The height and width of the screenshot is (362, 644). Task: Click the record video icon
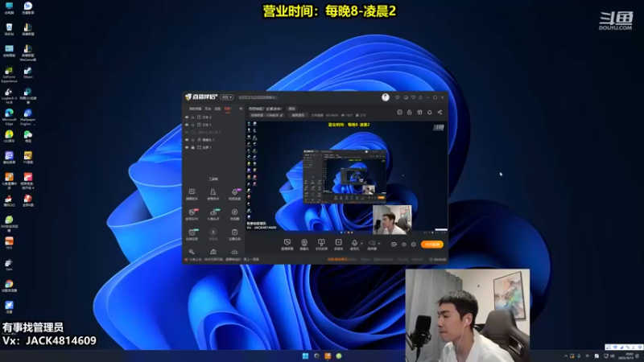[394, 245]
